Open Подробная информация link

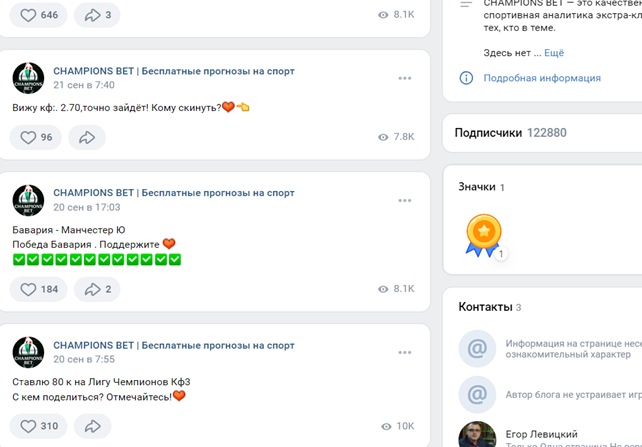pos(542,78)
